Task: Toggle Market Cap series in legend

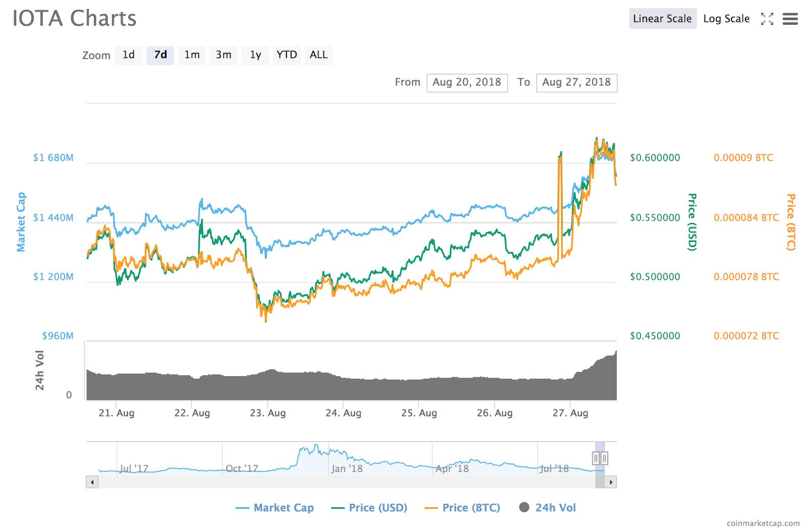Action: [x=275, y=508]
